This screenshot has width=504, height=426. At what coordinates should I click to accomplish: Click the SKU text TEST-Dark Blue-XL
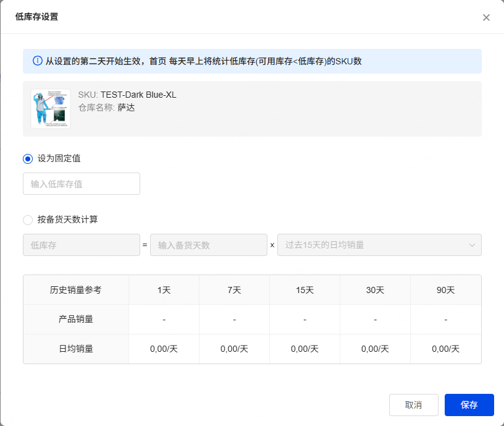click(138, 95)
